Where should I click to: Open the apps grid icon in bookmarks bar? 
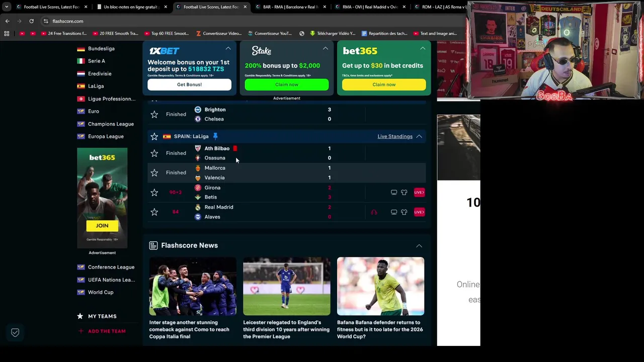[7, 34]
